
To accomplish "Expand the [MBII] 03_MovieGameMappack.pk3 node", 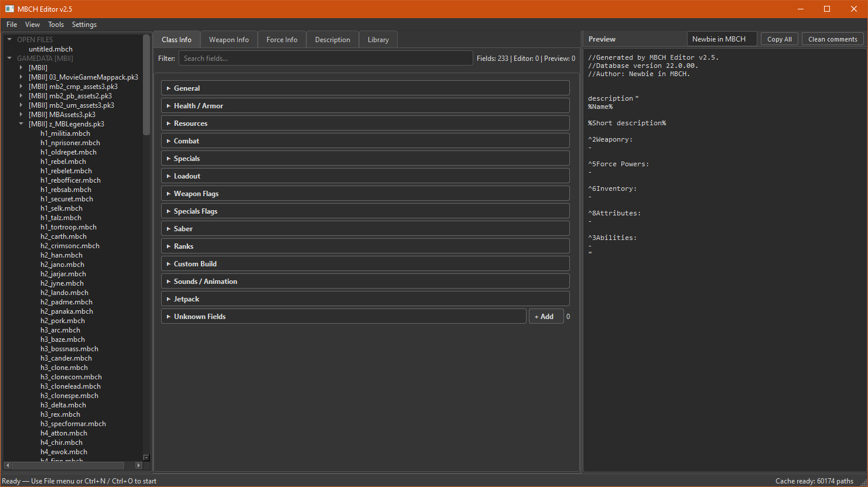I will [21, 77].
